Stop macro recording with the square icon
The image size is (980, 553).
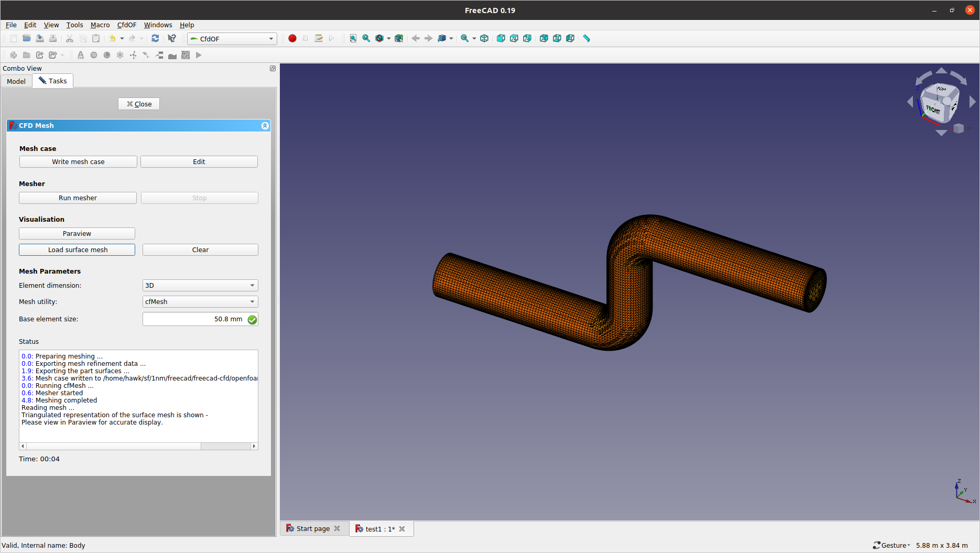coord(306,38)
